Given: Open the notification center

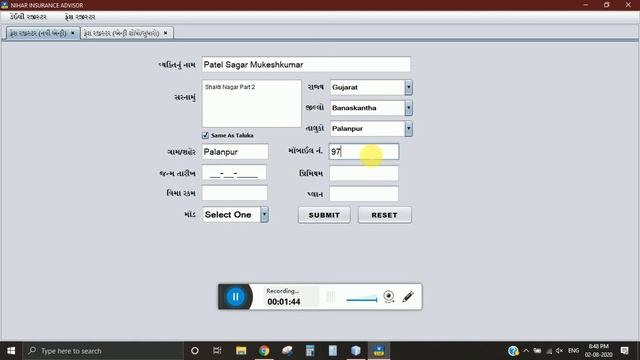Looking at the screenshot, I should [x=624, y=351].
